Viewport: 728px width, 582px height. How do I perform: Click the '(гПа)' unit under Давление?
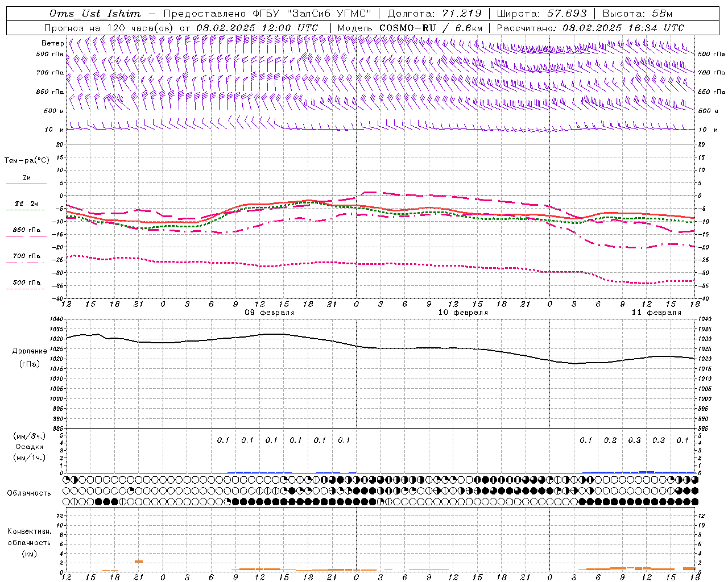[29, 364]
